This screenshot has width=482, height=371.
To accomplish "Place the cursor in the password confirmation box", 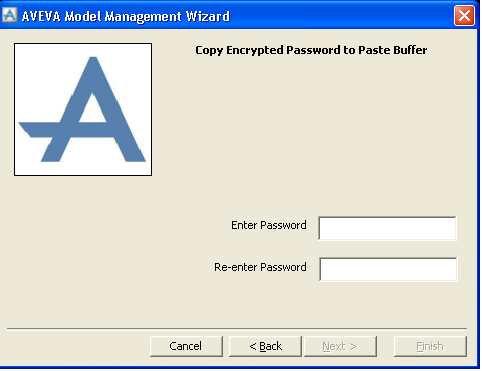I will 388,269.
